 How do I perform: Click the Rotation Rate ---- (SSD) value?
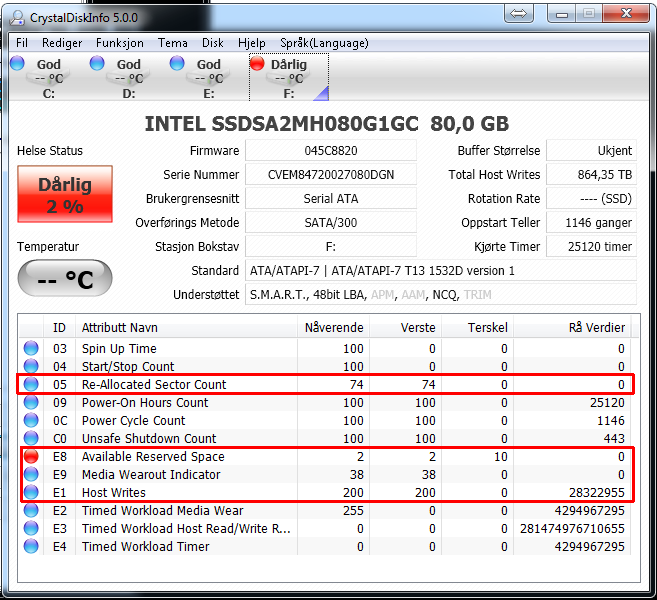pos(591,198)
